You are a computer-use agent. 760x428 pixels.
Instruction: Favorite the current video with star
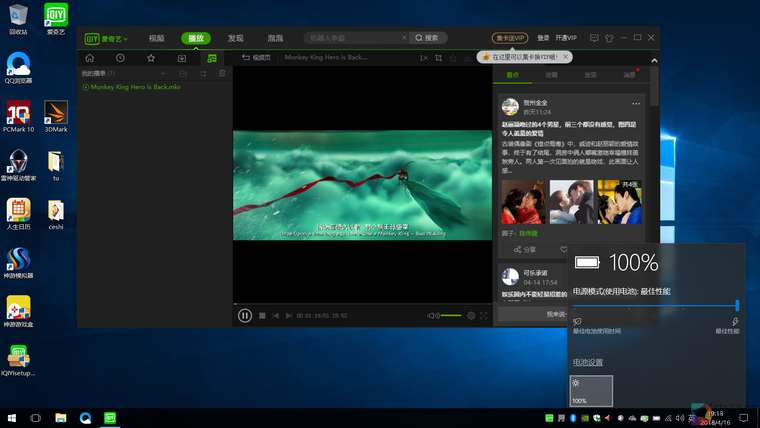[453, 58]
